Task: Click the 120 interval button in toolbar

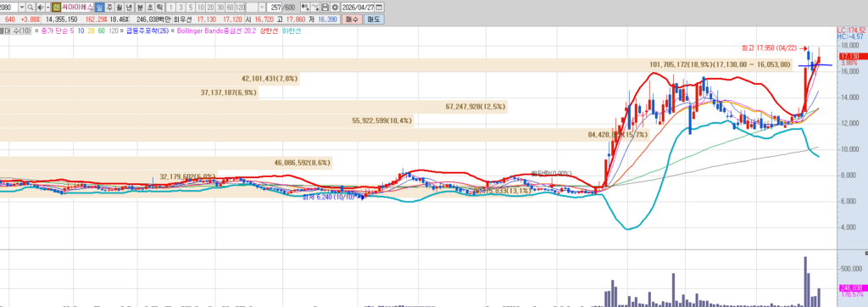Action: point(240,7)
